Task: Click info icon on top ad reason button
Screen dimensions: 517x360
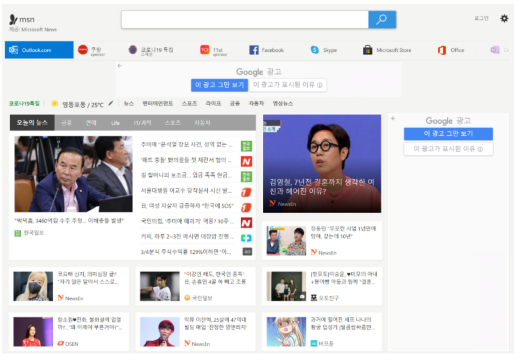Action: pos(319,85)
